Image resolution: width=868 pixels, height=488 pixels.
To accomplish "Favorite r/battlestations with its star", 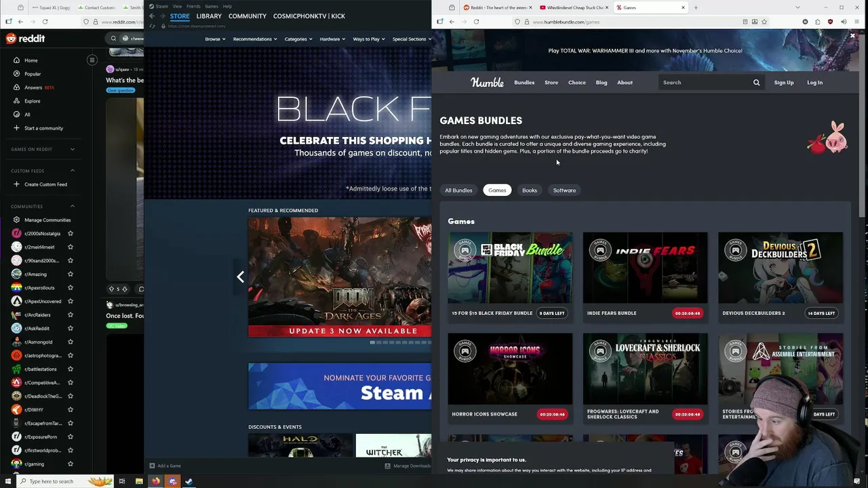I will 70,369.
